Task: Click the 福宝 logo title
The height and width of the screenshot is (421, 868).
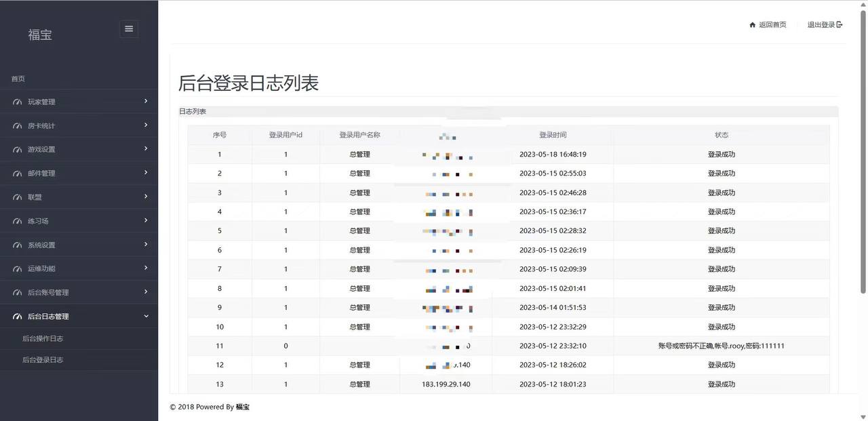Action: point(40,35)
